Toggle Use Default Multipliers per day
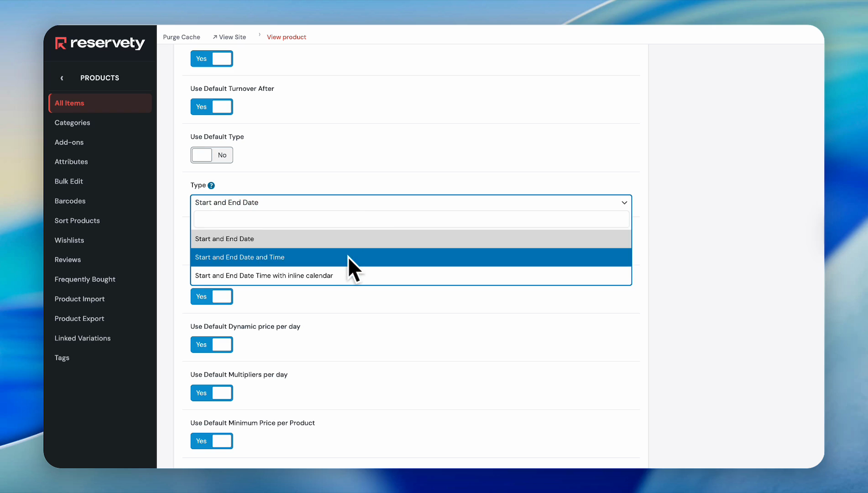The height and width of the screenshot is (493, 868). click(212, 393)
